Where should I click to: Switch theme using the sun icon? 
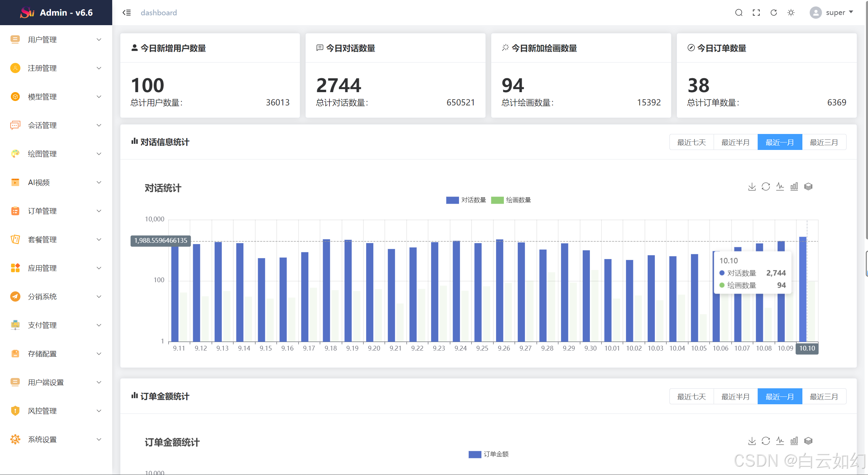click(x=791, y=13)
